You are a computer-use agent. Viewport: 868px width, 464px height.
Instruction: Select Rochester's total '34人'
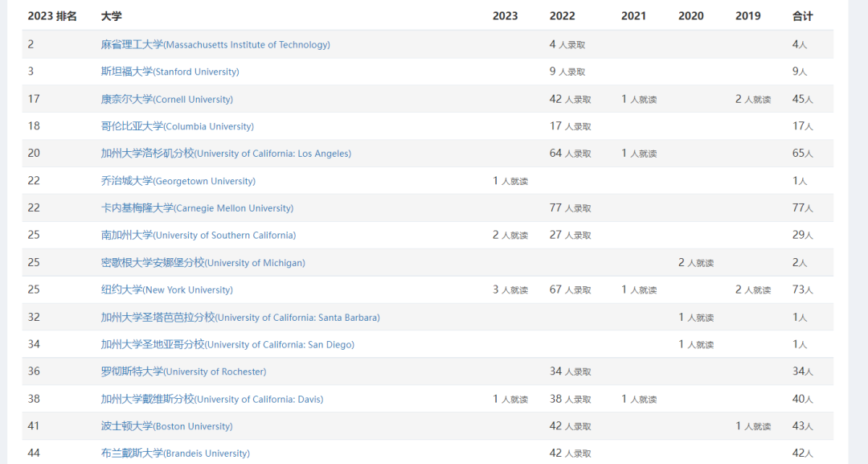tap(803, 372)
